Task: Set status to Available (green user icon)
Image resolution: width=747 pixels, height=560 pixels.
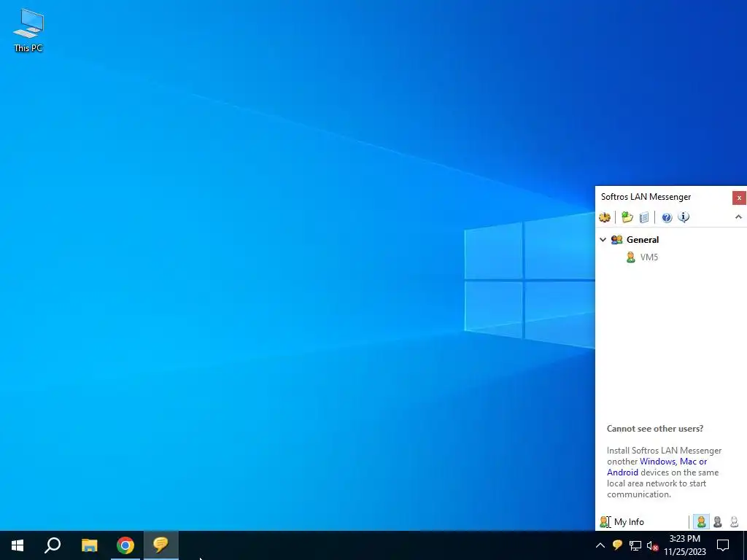Action: (x=701, y=522)
